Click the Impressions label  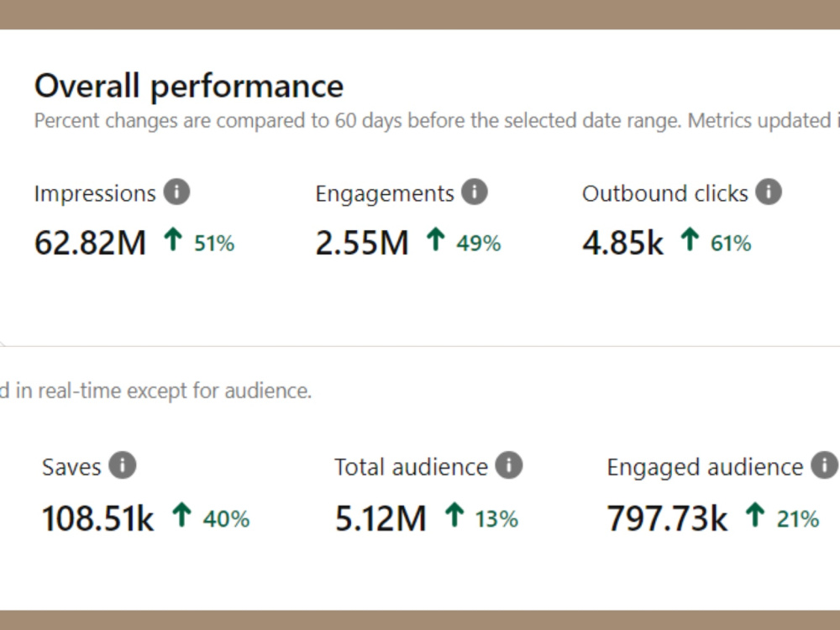pyautogui.click(x=95, y=193)
